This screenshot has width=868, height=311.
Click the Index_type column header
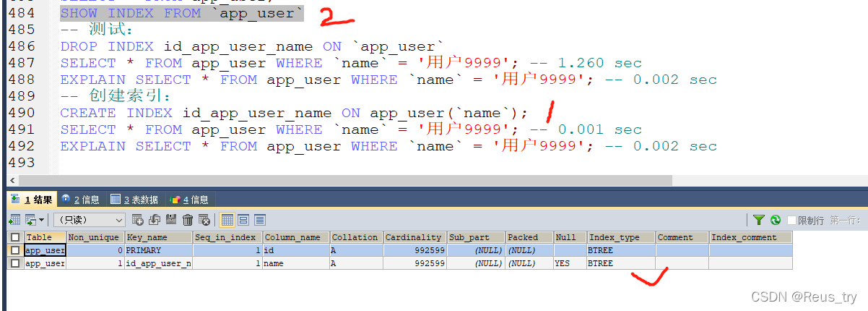point(621,237)
